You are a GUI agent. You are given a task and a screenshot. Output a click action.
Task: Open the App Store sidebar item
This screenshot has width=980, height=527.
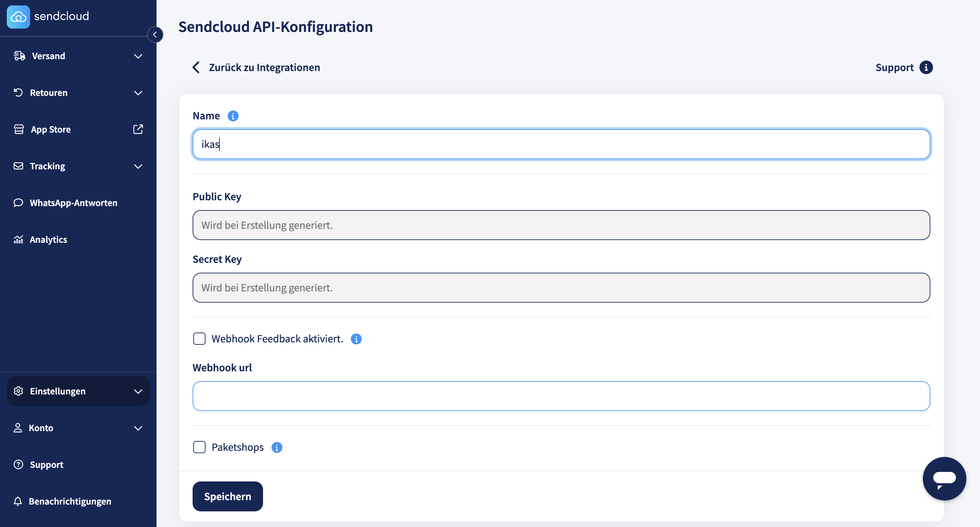click(x=78, y=129)
